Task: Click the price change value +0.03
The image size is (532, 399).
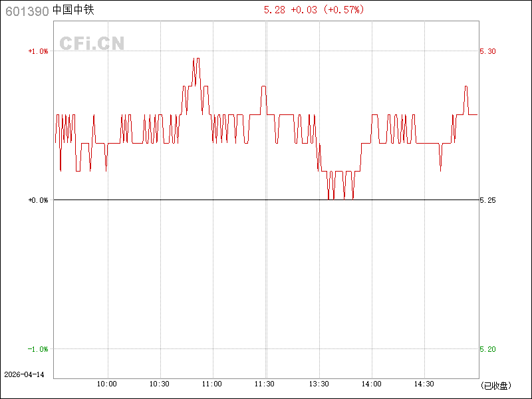Action: (x=304, y=10)
